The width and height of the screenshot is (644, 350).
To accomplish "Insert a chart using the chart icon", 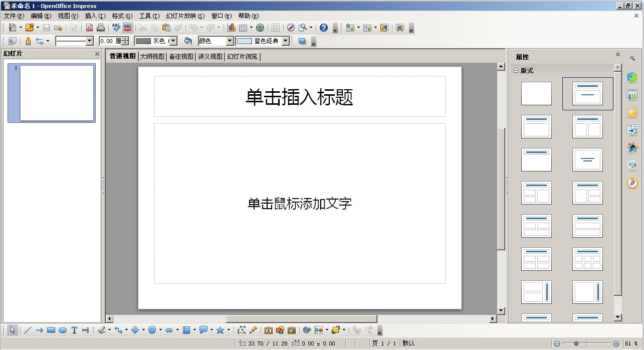I will point(232,28).
